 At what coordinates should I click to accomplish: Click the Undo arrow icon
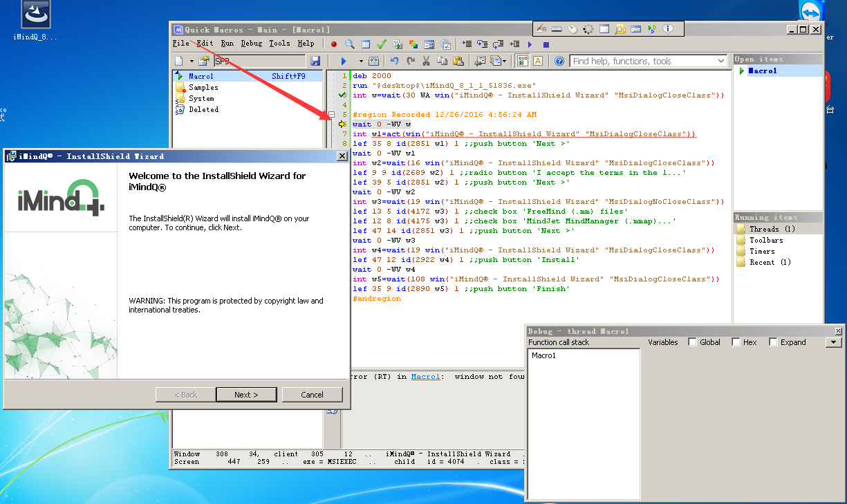pos(395,61)
